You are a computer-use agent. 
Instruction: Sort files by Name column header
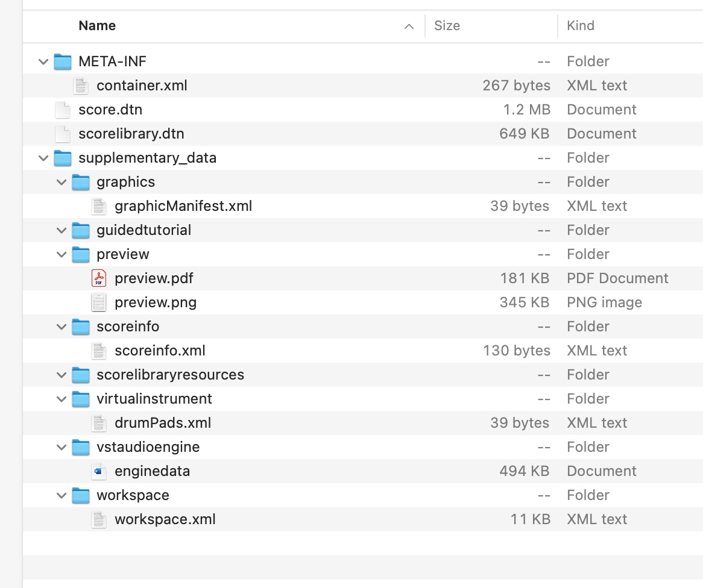point(97,26)
